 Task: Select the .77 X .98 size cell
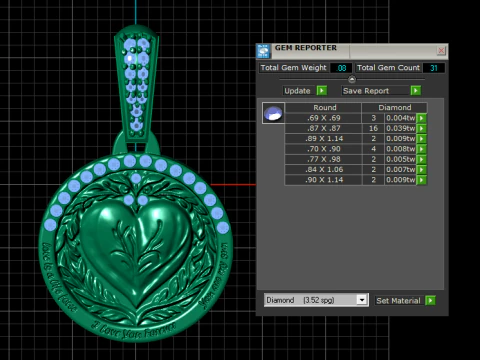(x=324, y=159)
